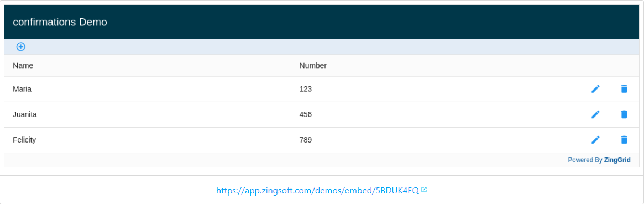Click the add new row plus icon
The width and height of the screenshot is (644, 205).
21,47
